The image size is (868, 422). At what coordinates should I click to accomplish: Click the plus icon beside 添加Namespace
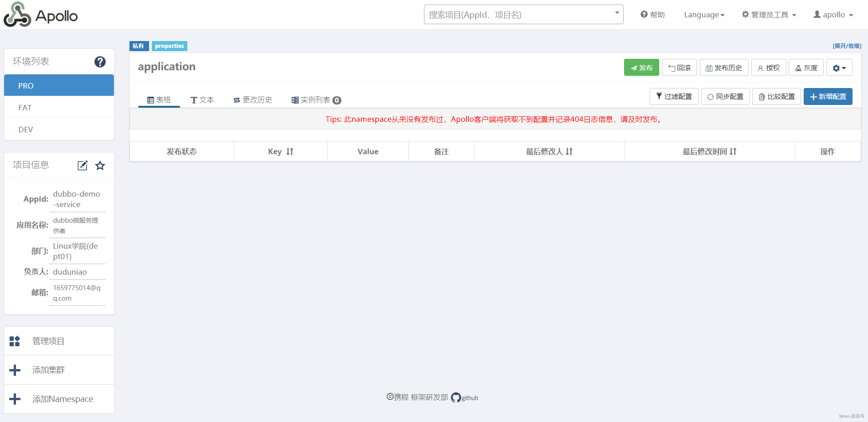15,399
